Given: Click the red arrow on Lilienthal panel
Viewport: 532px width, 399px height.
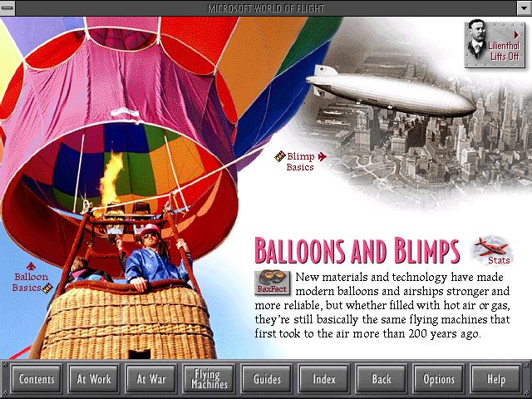Looking at the screenshot, I should tap(516, 35).
